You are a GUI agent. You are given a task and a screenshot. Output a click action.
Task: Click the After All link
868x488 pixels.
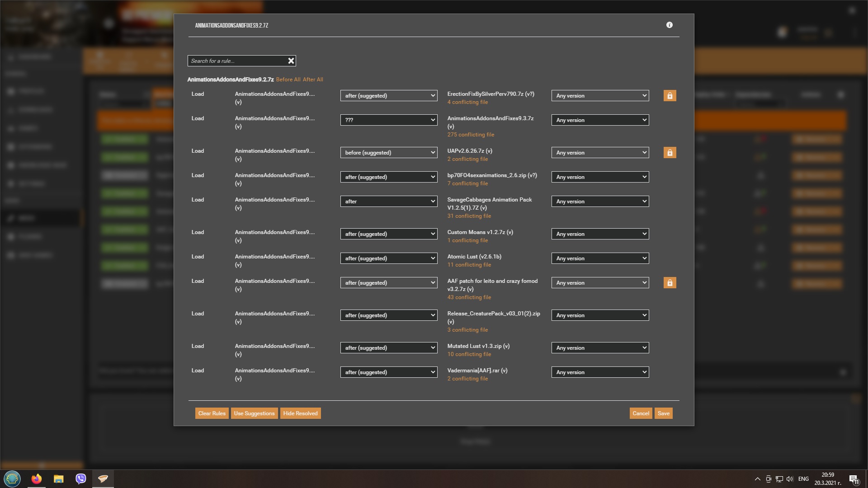point(313,80)
